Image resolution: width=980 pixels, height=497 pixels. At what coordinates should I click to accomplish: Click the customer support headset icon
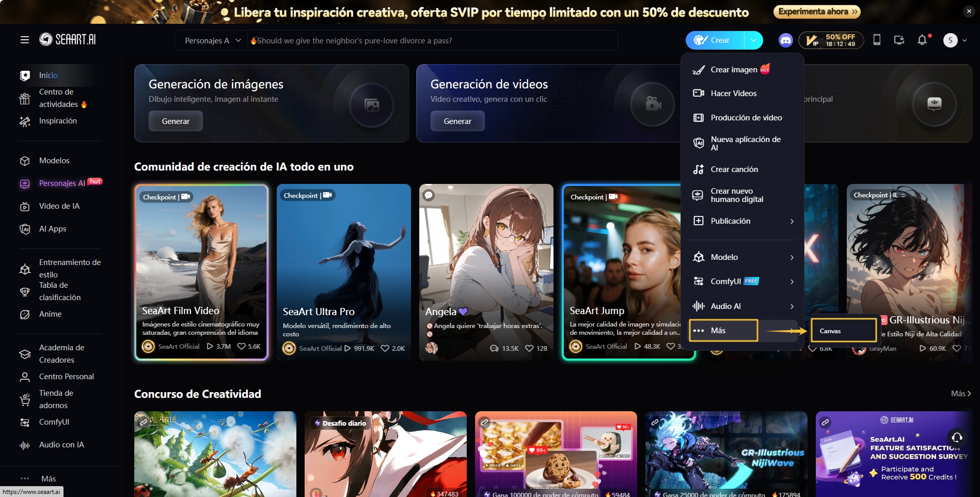pyautogui.click(x=957, y=438)
